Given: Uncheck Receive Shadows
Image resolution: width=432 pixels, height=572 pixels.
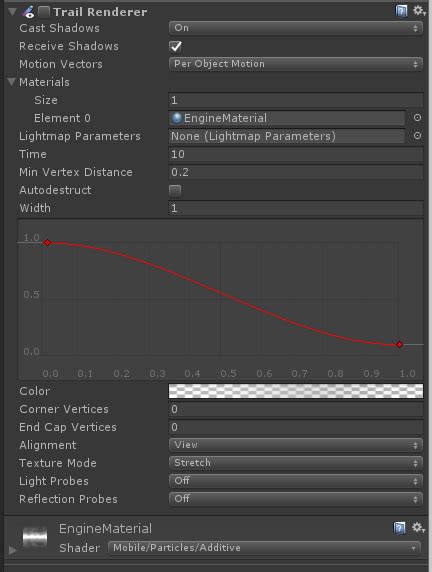Looking at the screenshot, I should pos(176,46).
